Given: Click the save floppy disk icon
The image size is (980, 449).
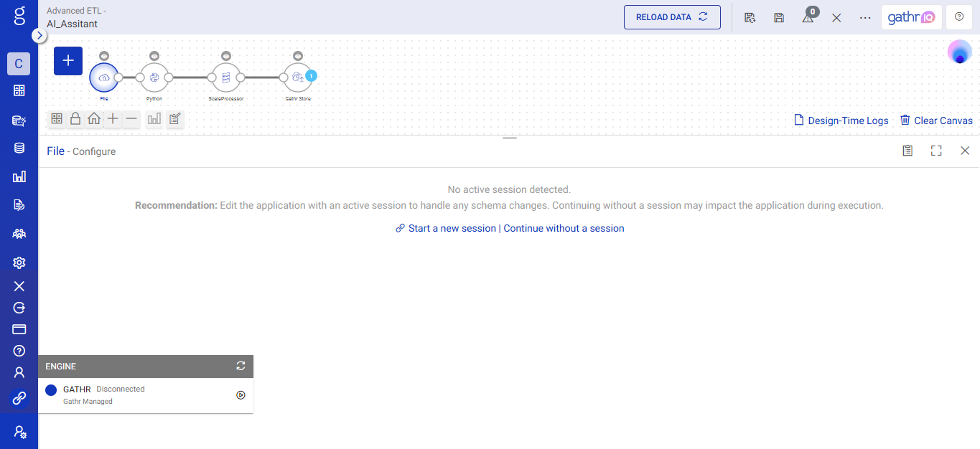Looking at the screenshot, I should [x=779, y=17].
